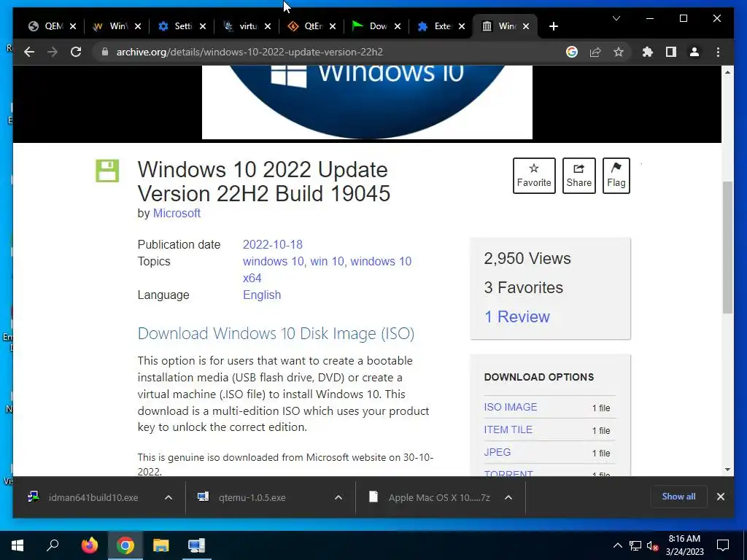
Task: Open the Chrome profile icon
Action: [694, 52]
